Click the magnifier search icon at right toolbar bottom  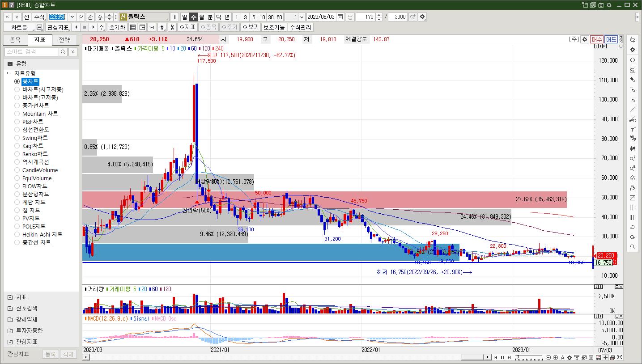(633, 247)
